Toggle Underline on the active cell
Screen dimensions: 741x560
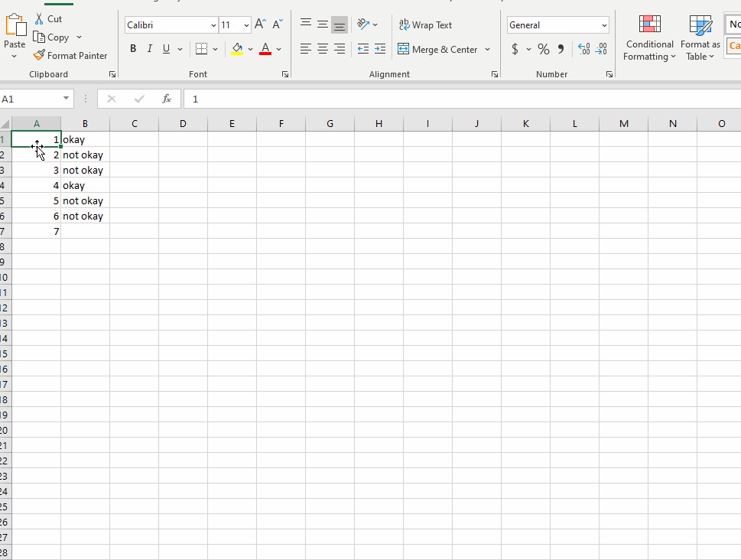point(165,48)
